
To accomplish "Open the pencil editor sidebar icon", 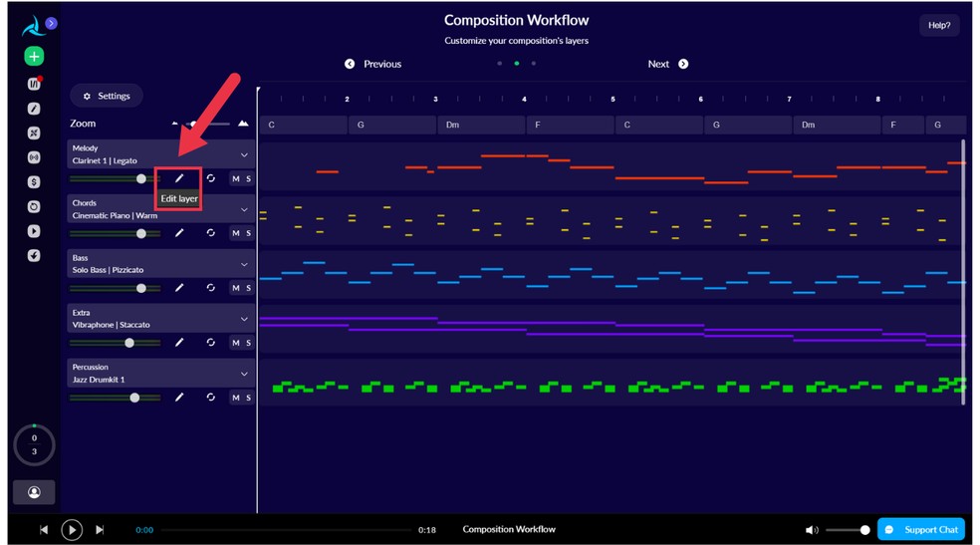I will tap(34, 109).
